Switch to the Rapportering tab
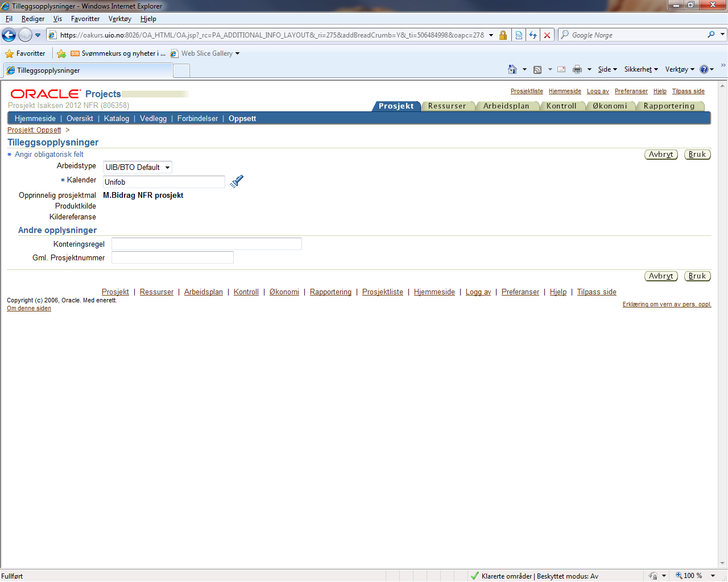The height and width of the screenshot is (582, 728). pos(669,106)
